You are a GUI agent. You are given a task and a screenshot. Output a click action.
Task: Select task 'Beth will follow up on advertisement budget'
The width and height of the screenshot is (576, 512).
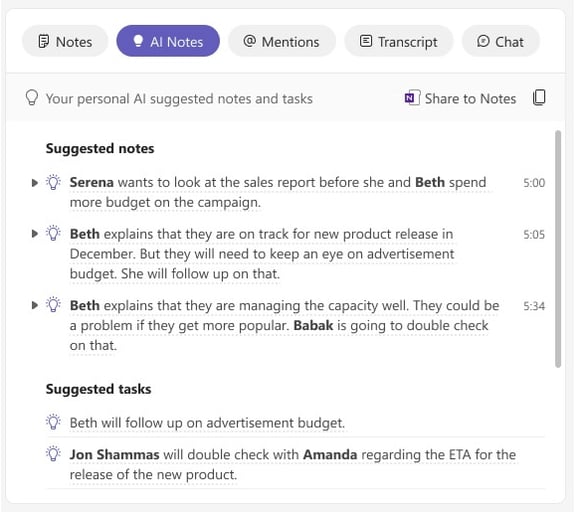(x=207, y=423)
